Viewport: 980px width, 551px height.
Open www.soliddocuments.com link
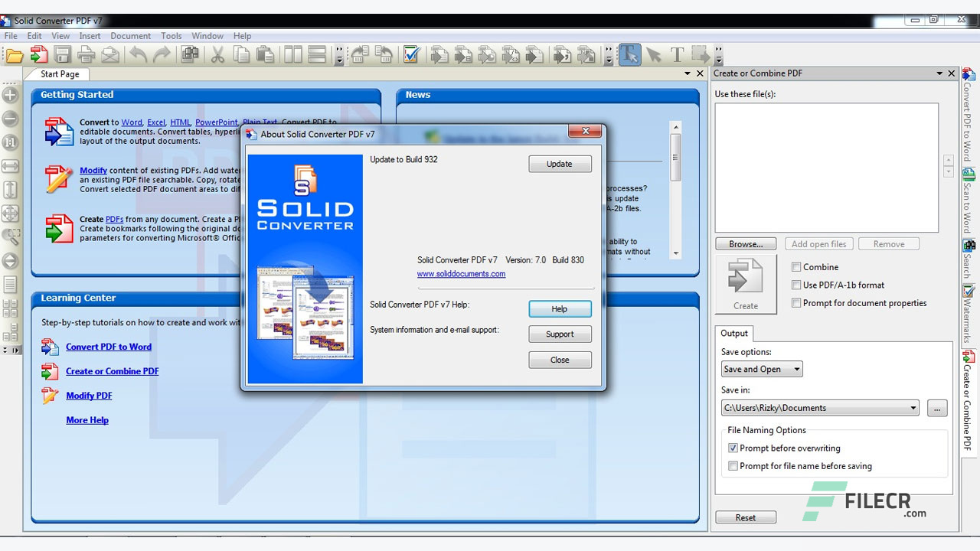[x=461, y=273]
